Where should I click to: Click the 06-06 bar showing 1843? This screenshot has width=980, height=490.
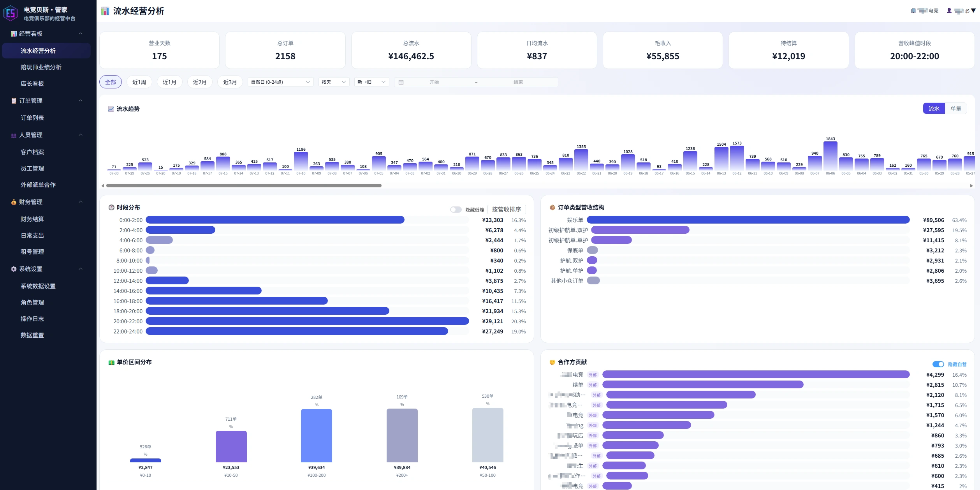[830, 156]
